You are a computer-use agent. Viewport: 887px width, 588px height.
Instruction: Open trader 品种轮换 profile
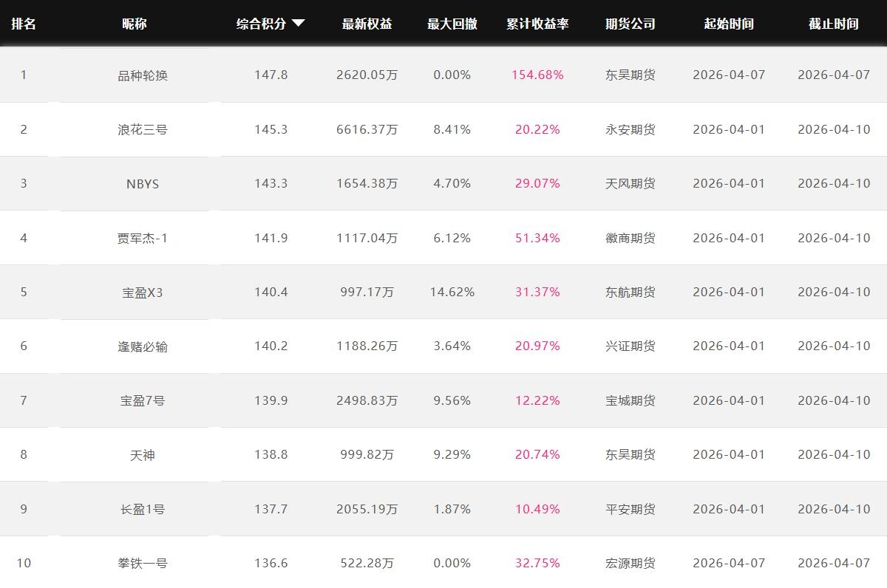[143, 75]
